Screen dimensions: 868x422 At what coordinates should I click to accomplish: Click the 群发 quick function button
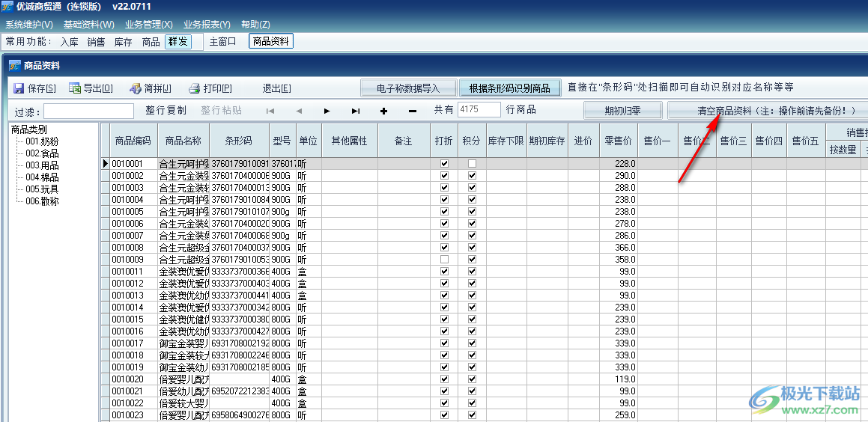click(x=178, y=41)
